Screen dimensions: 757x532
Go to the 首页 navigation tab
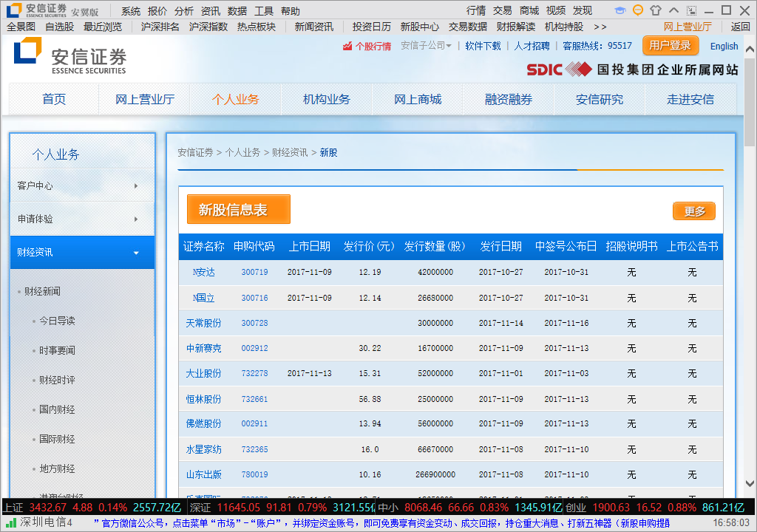pos(54,99)
